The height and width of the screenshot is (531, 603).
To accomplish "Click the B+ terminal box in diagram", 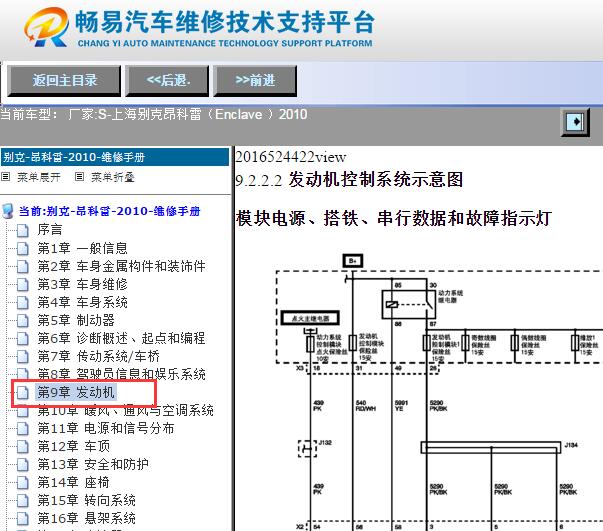I will coord(353,261).
